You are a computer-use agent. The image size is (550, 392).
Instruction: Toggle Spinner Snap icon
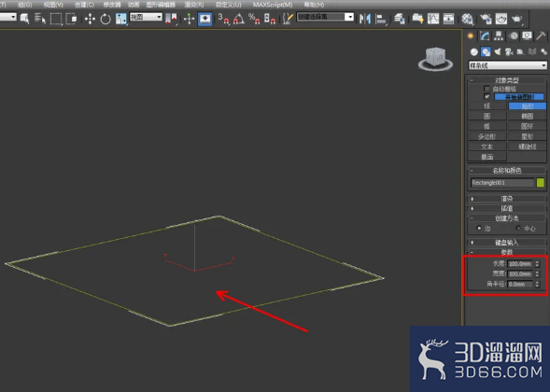pyautogui.click(x=269, y=19)
